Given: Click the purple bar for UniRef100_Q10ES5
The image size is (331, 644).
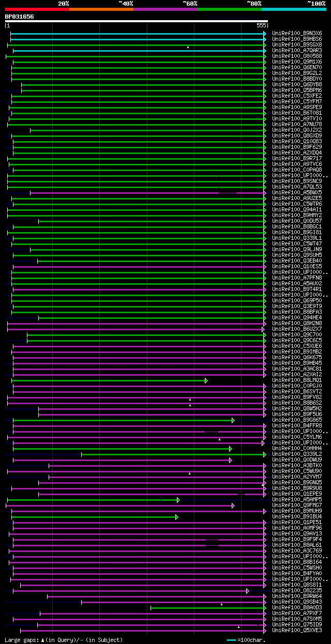Looking at the screenshot, I should (139, 266).
